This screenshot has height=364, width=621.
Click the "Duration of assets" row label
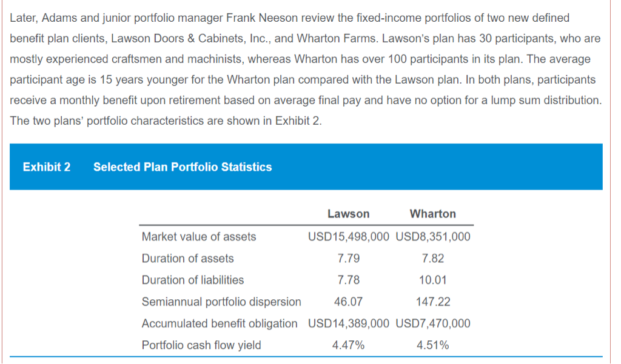[x=187, y=259]
